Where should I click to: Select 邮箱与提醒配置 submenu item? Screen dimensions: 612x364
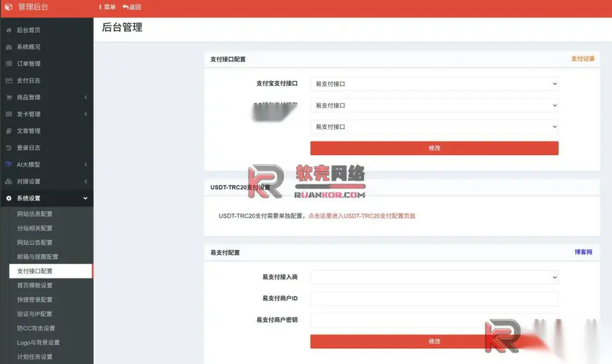point(37,257)
